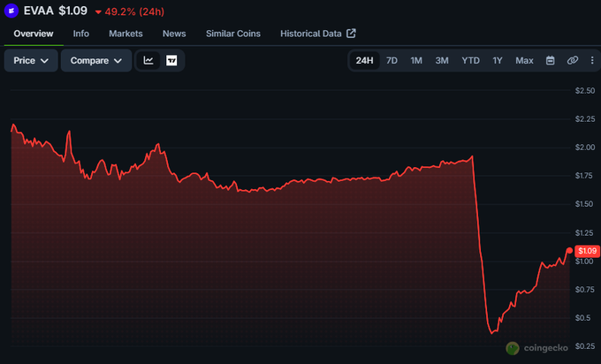Image resolution: width=601 pixels, height=364 pixels.
Task: Go to the News tab
Action: [x=174, y=34]
